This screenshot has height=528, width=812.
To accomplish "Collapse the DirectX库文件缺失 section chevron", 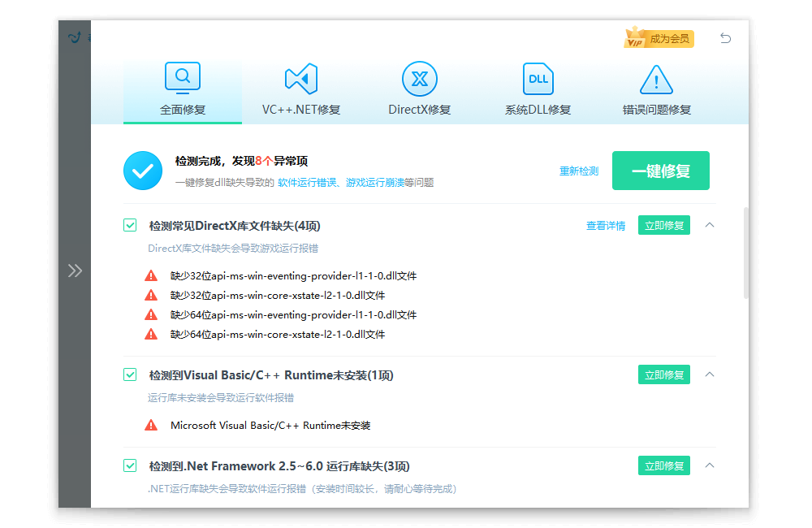I will (x=710, y=225).
